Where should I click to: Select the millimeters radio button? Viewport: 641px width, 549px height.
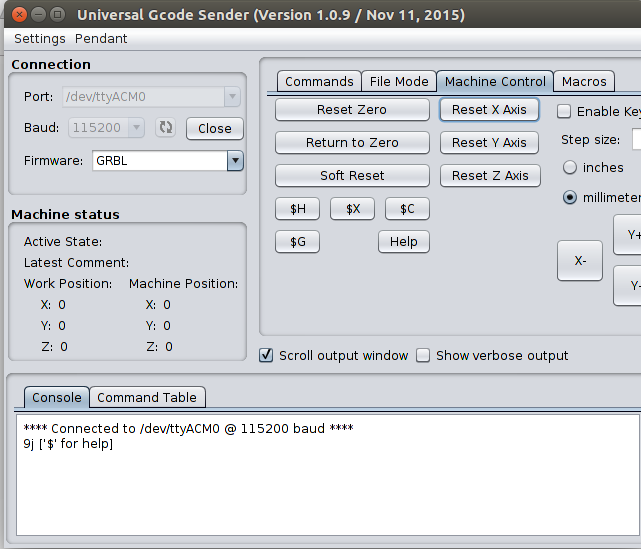[x=569, y=197]
